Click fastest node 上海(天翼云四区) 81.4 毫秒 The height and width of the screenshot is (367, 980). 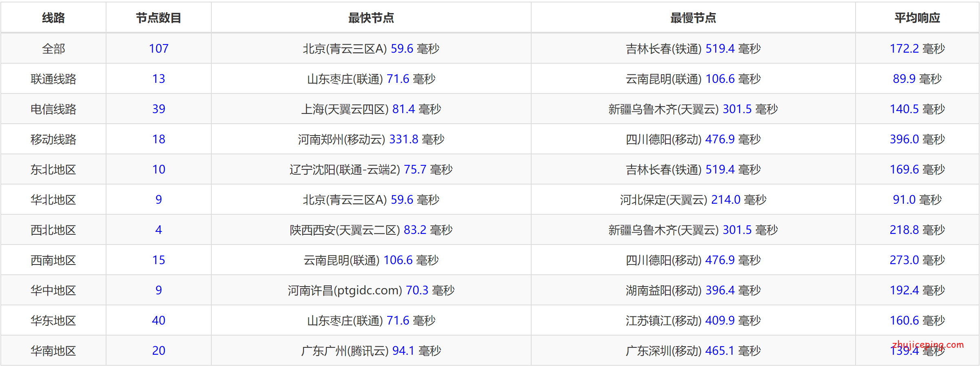[371, 109]
